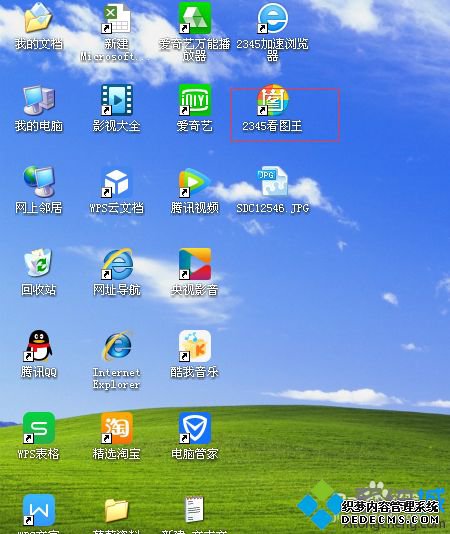Screen dimensions: 450x534
Task: Select the SDC12546.JPG image file
Action: click(x=273, y=182)
